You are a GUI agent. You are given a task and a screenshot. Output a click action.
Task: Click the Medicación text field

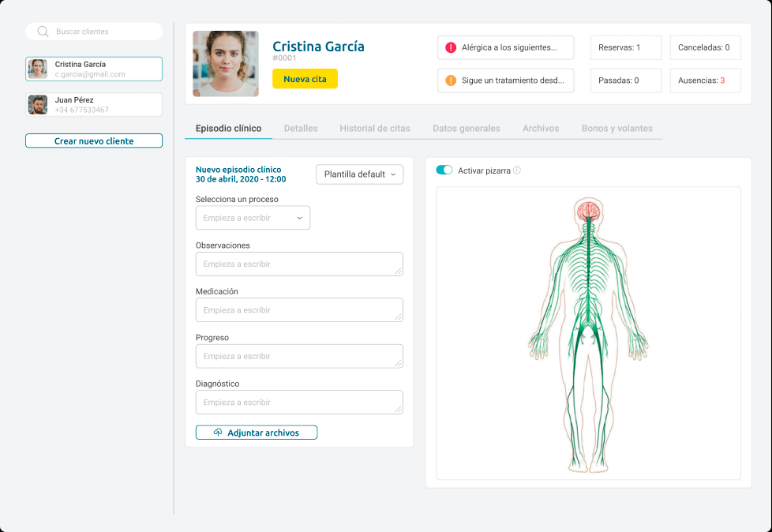299,310
